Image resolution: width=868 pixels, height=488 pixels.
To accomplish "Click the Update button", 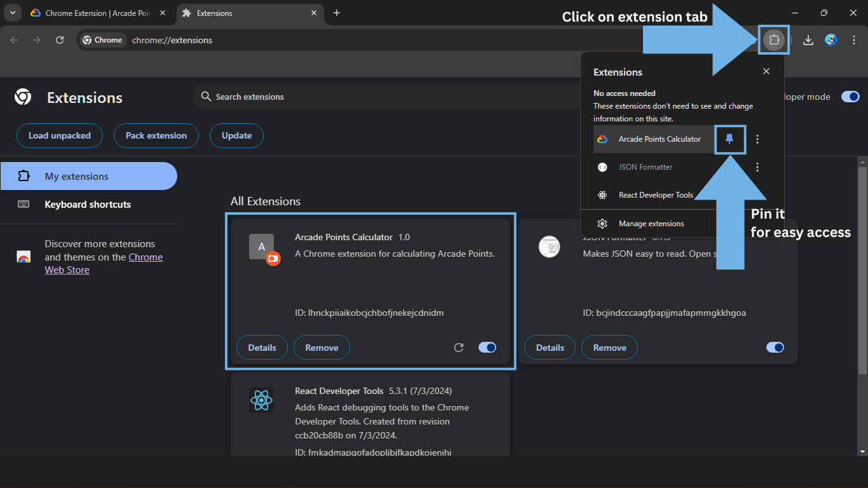I will pos(236,135).
